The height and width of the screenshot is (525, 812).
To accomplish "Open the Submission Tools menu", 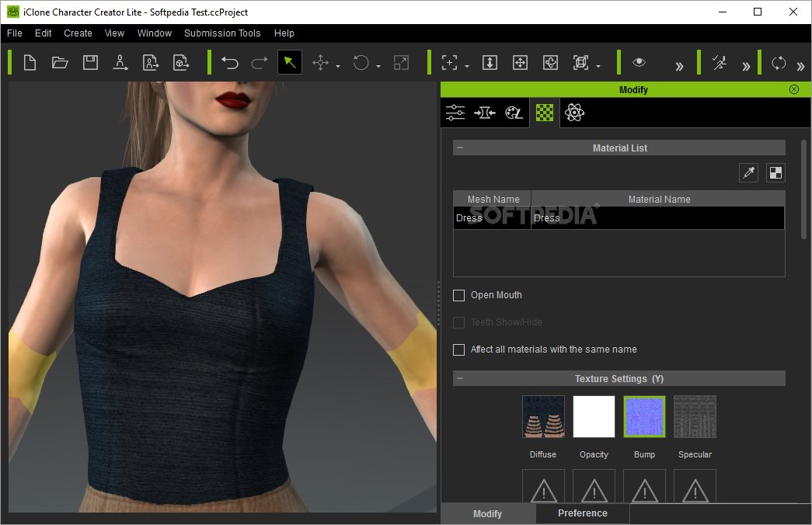I will 222,33.
